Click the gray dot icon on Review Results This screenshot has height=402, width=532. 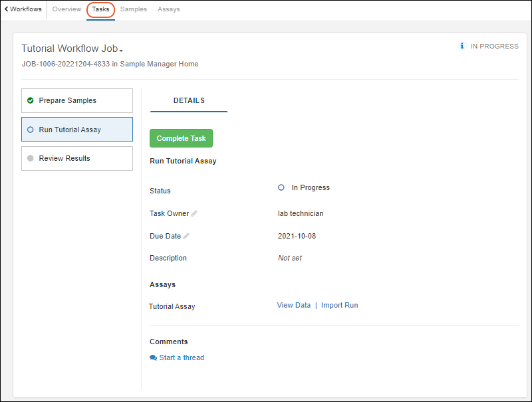(x=31, y=158)
